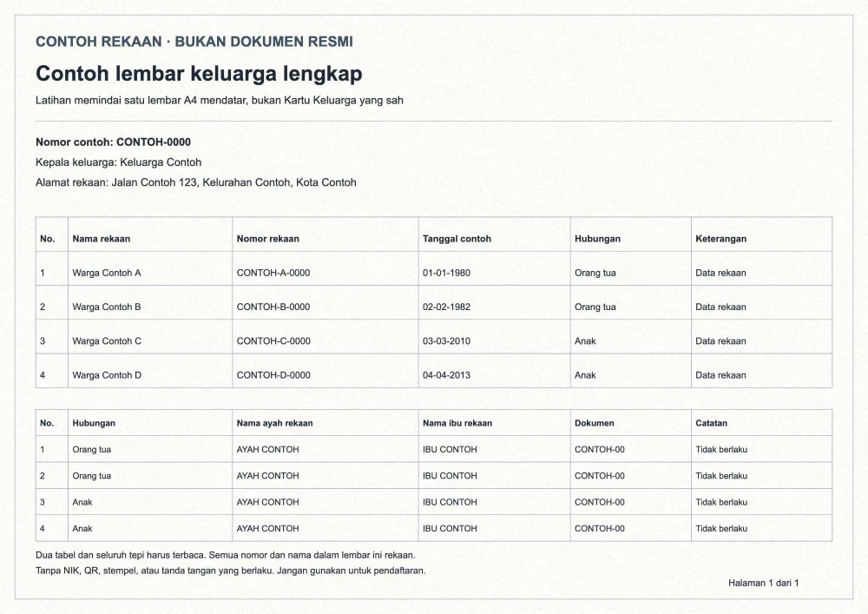The image size is (868, 614).
Task: Click the cell "CONTOH-B-0000"
Action: 273,307
